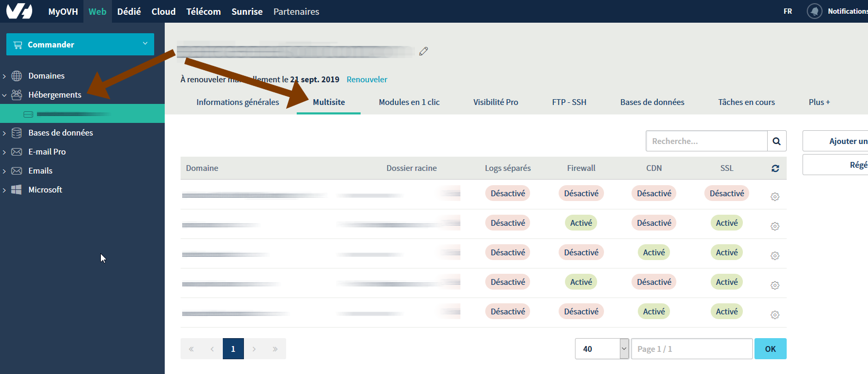868x374 pixels.
Task: Select page 1 button
Action: tap(233, 349)
